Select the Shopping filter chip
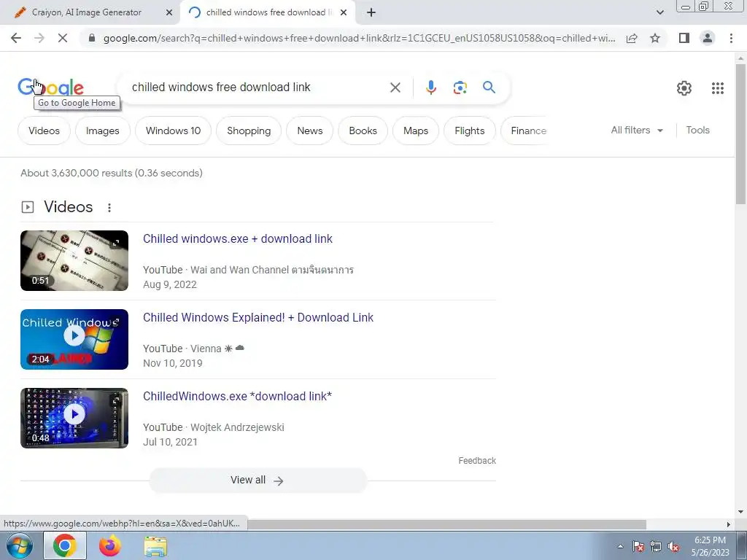The image size is (747, 560). click(x=249, y=131)
